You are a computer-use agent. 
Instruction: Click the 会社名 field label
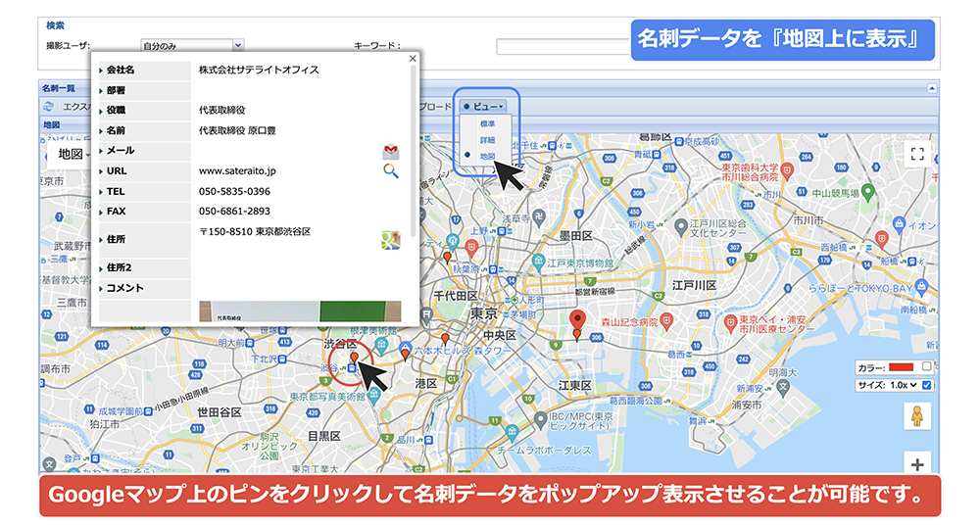click(x=120, y=70)
